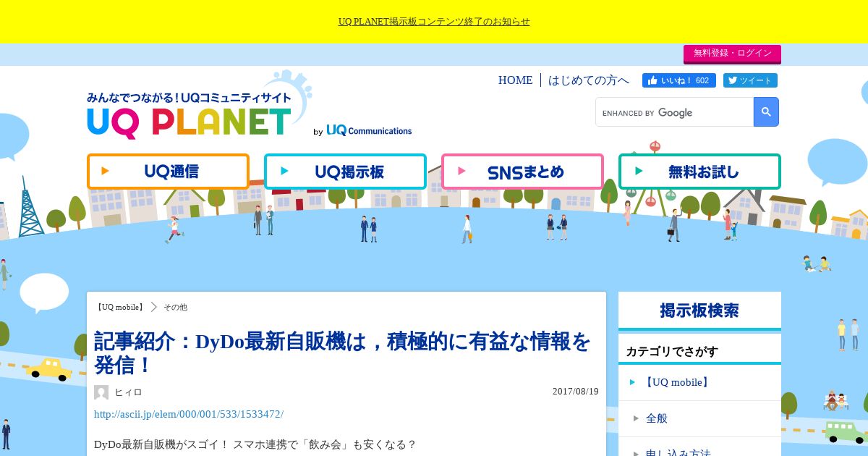Click the author name ヒィロ
The height and width of the screenshot is (456, 868).
(128, 392)
